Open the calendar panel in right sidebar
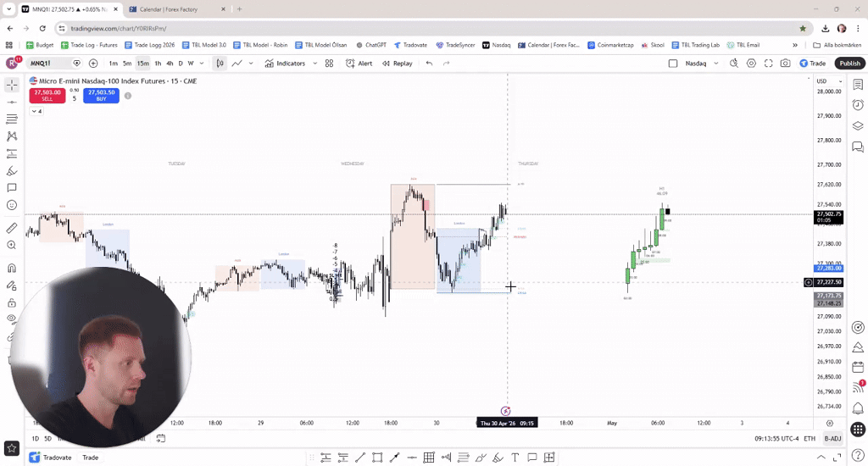868x466 pixels. pos(858,367)
